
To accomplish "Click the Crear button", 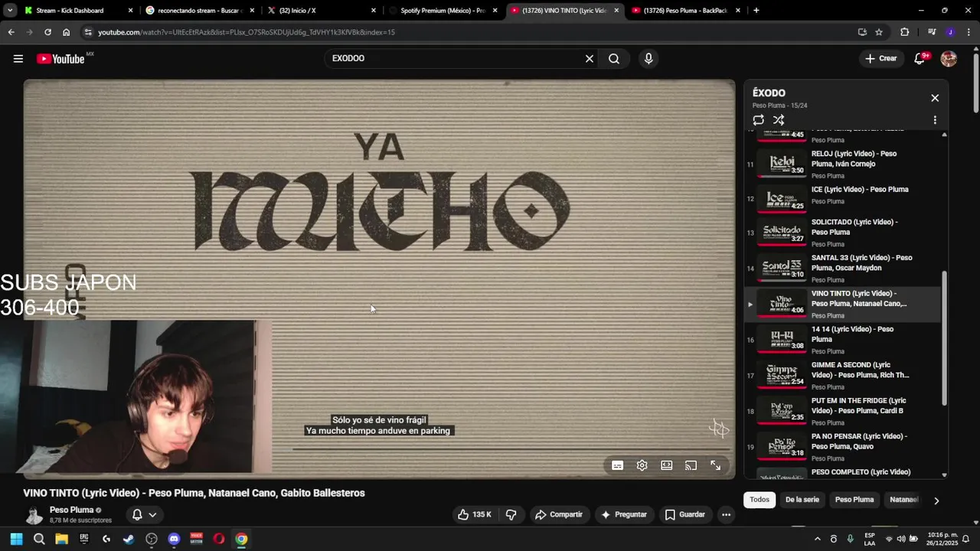I will tap(881, 59).
